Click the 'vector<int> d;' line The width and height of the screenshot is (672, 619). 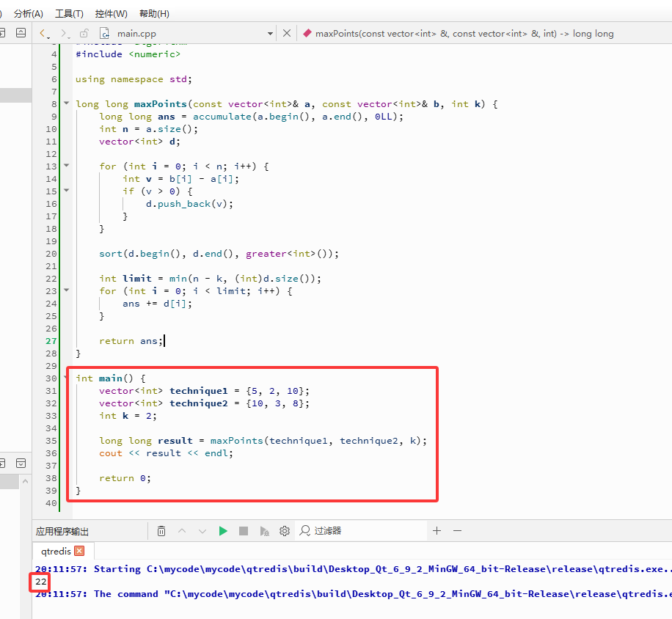139,142
